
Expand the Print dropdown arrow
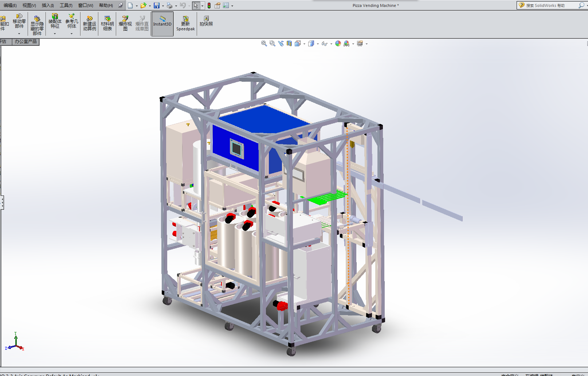[x=176, y=6]
